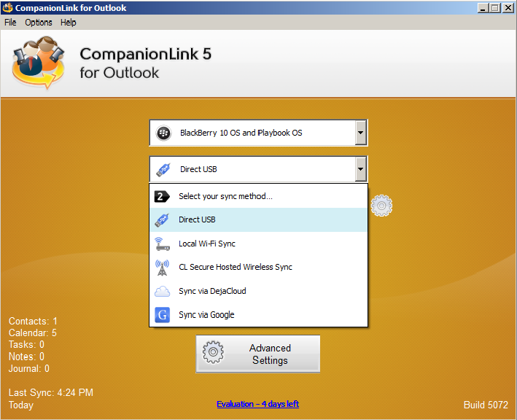Select Sync via Google option
The width and height of the screenshot is (517, 420).
(258, 315)
